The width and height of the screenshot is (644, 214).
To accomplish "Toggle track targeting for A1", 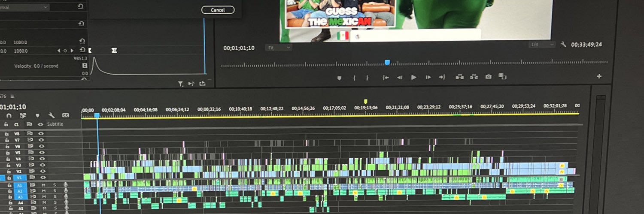I will point(20,185).
